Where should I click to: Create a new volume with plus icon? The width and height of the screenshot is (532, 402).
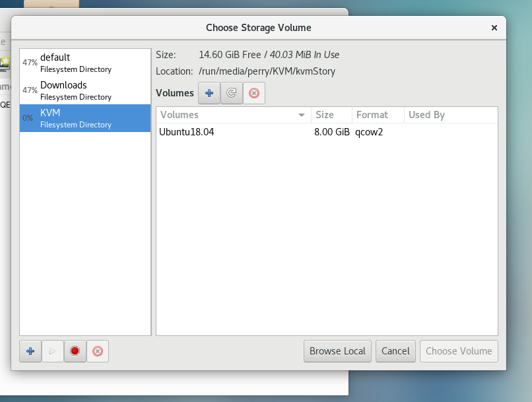pos(209,93)
